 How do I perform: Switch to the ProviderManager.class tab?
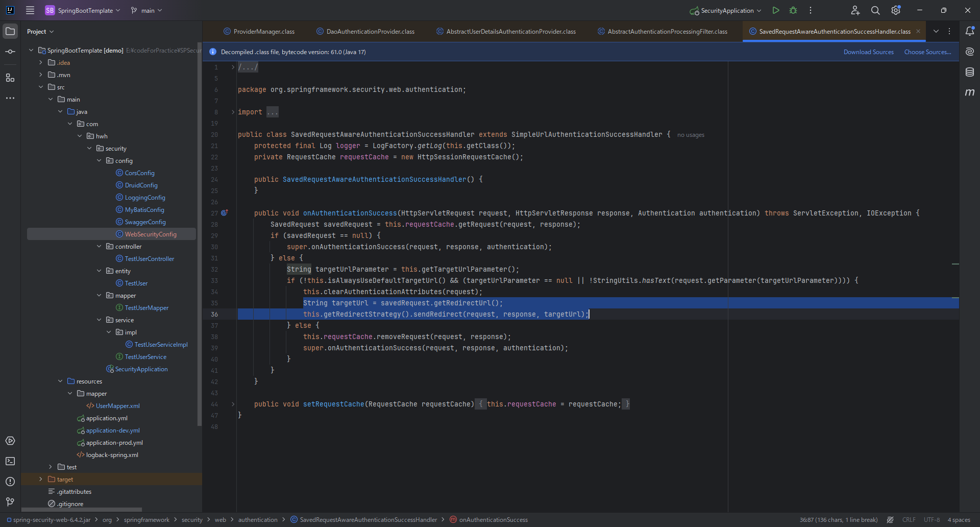[259, 32]
